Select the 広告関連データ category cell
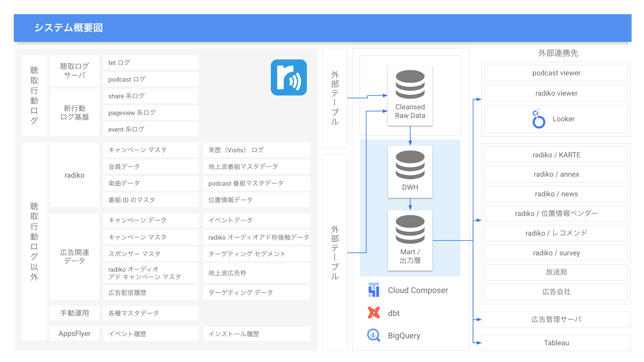644x362 pixels. [x=74, y=257]
